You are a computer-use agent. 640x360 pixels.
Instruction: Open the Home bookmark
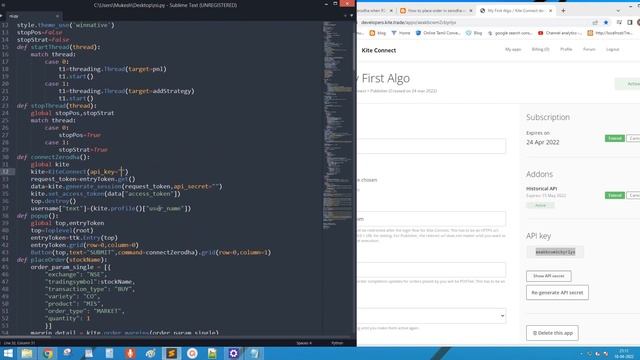coord(401,33)
